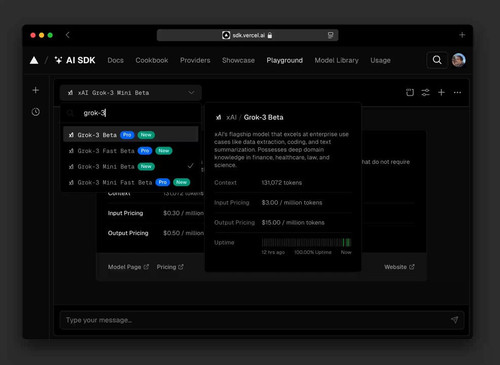Image resolution: width=500 pixels, height=365 pixels.
Task: Open the Model Page link
Action: coord(128,267)
